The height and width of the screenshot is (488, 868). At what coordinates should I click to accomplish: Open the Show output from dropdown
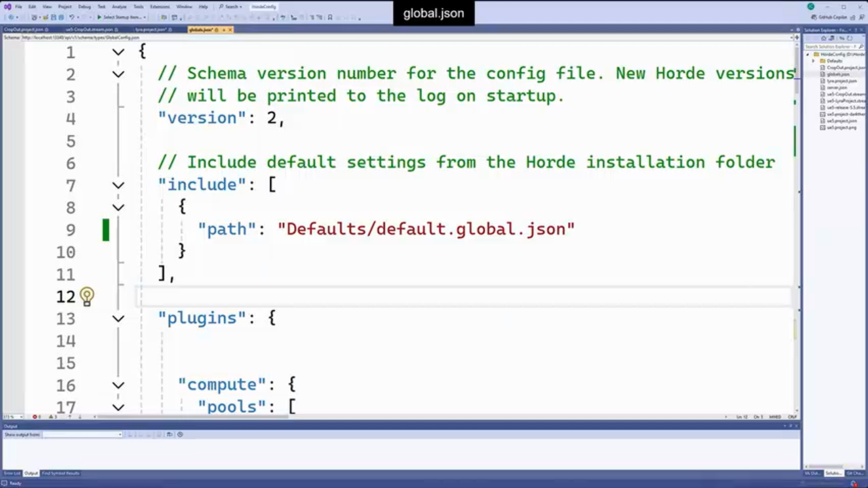(x=82, y=434)
